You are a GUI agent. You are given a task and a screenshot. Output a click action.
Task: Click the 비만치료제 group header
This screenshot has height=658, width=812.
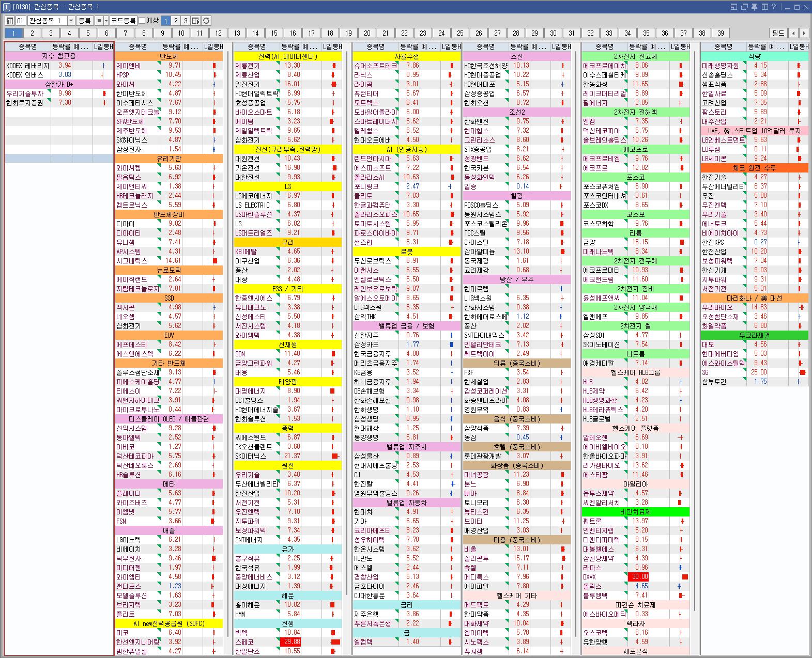tap(636, 512)
